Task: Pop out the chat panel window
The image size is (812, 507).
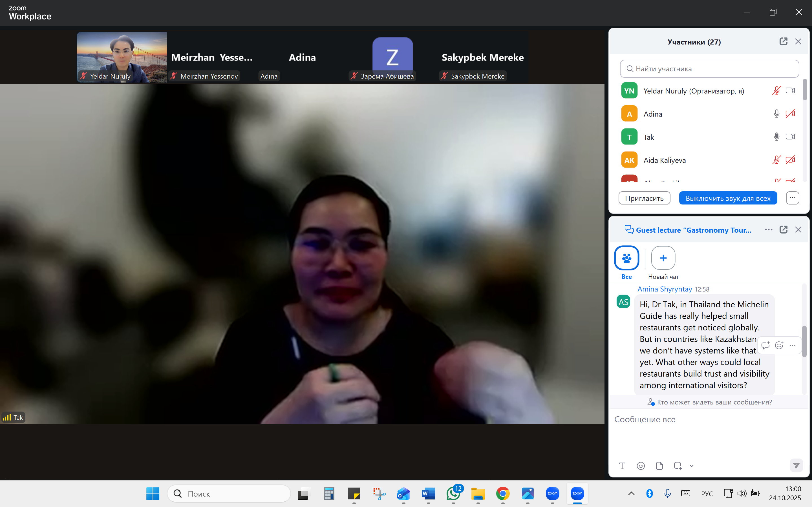Action: pyautogui.click(x=783, y=230)
